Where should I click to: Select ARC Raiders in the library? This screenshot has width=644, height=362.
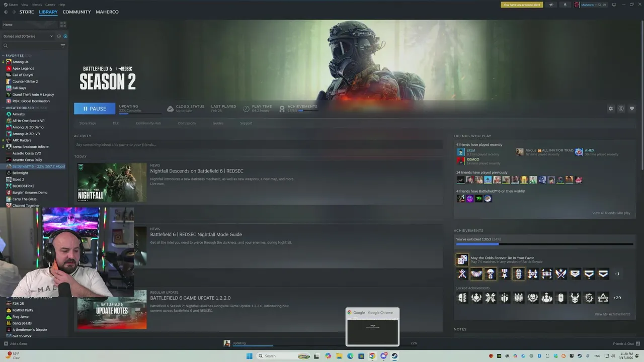point(21,140)
